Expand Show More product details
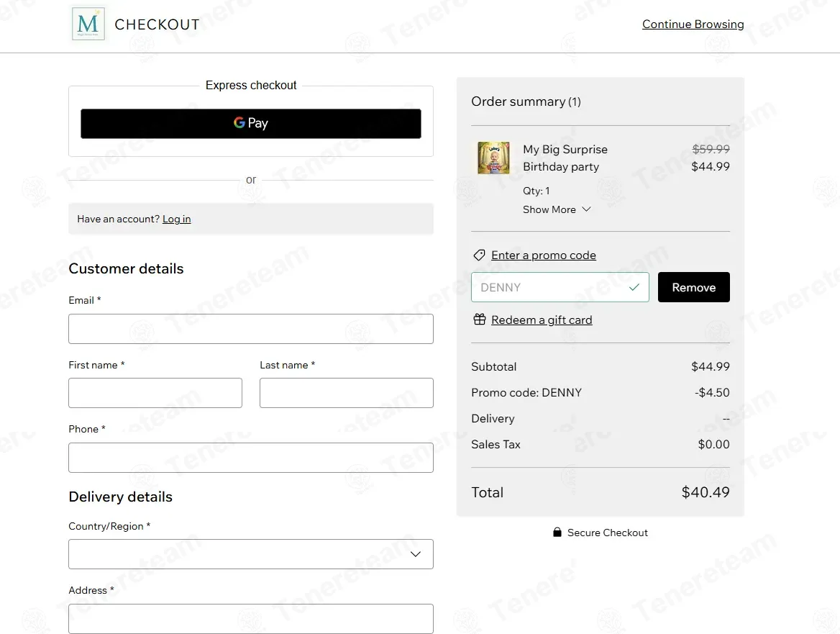The image size is (840, 634). pyautogui.click(x=557, y=209)
